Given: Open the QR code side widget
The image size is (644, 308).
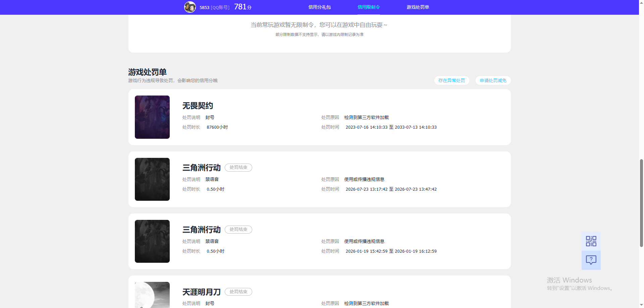Looking at the screenshot, I should (x=591, y=241).
